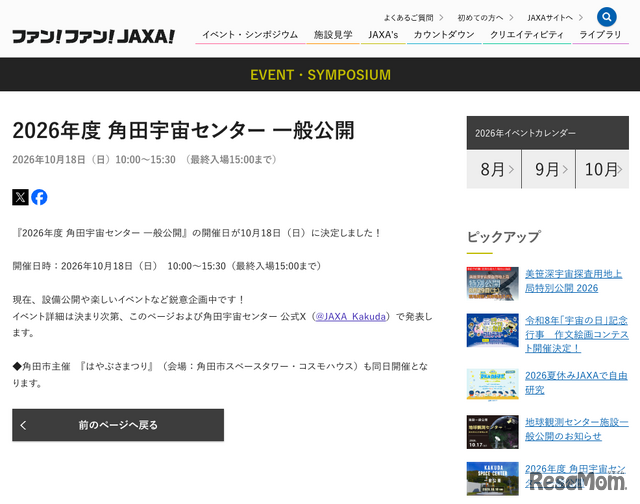Screen dimensions: 640x504
Task: Select 10月 in event calendar
Action: (x=602, y=169)
